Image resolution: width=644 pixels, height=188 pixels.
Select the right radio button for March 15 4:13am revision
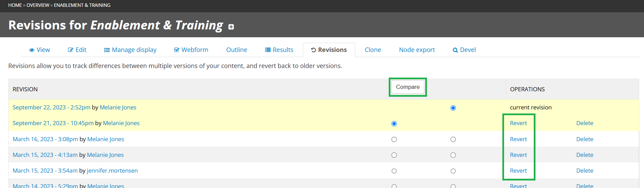[x=453, y=155]
